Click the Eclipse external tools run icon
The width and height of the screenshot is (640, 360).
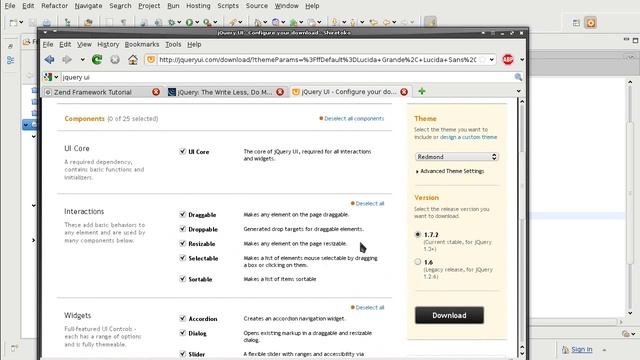click(207, 22)
